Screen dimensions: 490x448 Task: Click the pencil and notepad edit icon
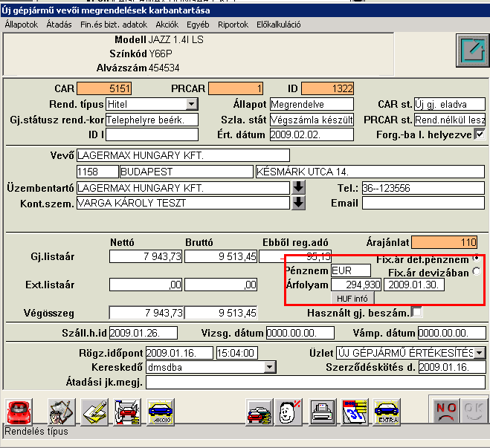coord(94,412)
